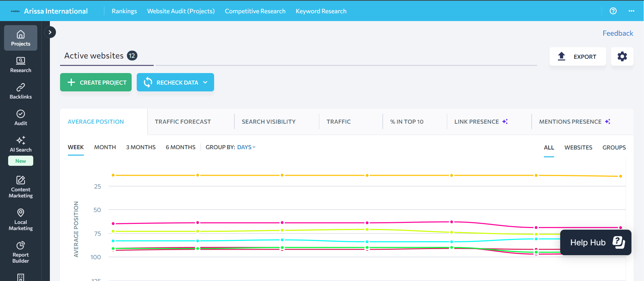The width and height of the screenshot is (644, 281).
Task: Click the Create Project button
Action: [96, 82]
